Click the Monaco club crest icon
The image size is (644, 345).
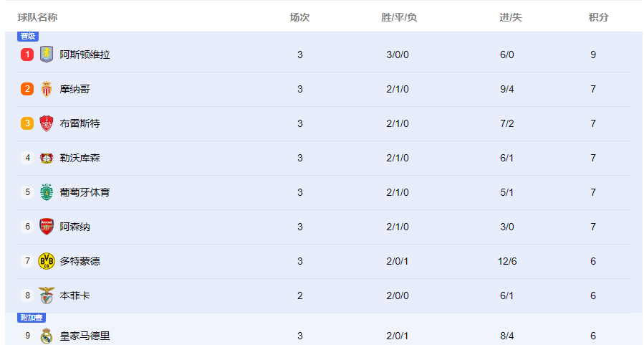click(x=47, y=89)
